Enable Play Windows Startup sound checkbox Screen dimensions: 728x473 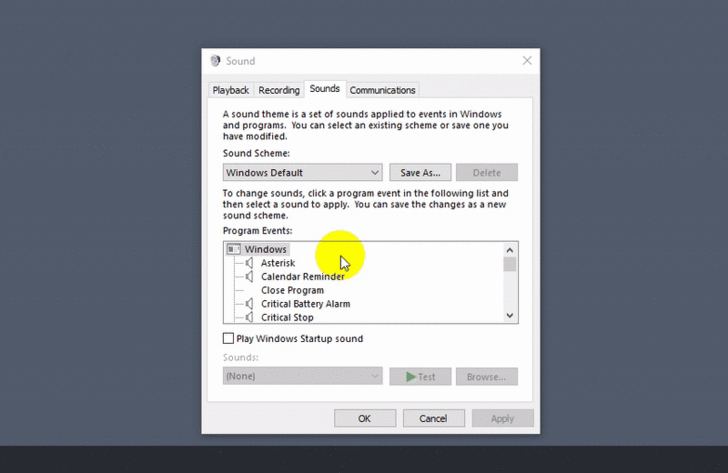pos(228,338)
